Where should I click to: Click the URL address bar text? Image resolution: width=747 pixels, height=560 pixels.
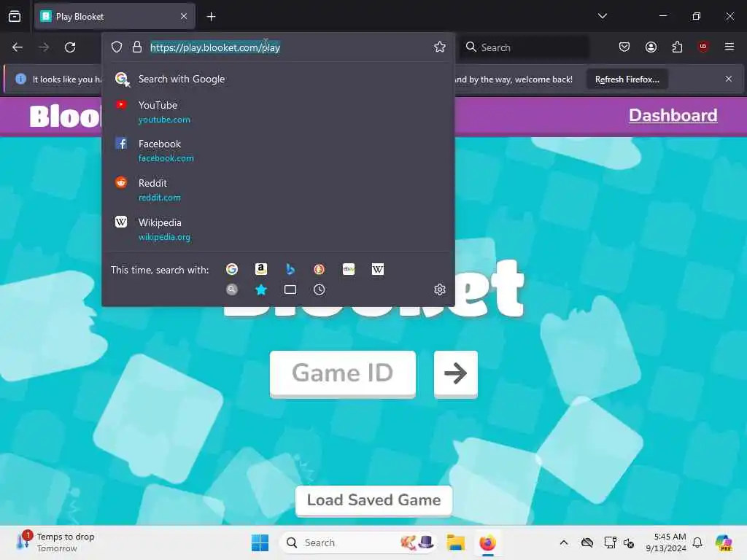click(215, 47)
